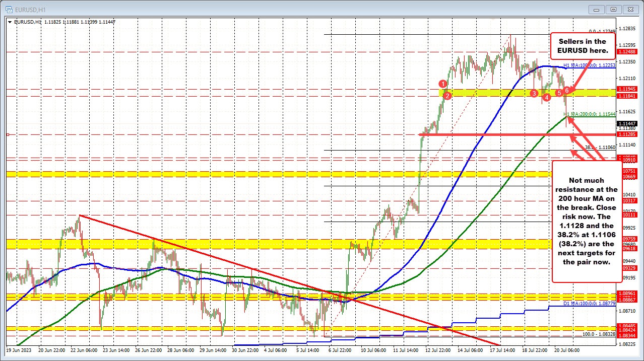Click numbered marker 4 under the resistance zone

coord(547,97)
